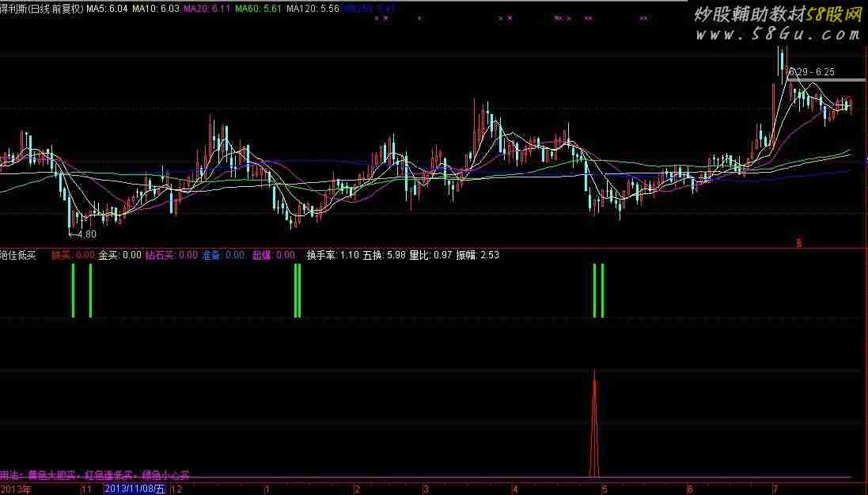868x495 pixels.
Task: Click the 2013年 label on the time axis
Action: (16, 489)
